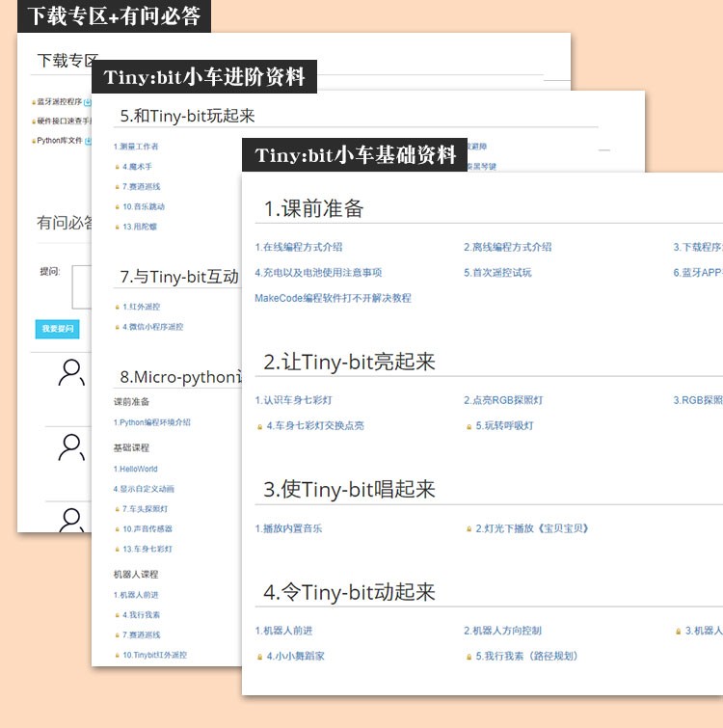Click download icon beside Python库文件
This screenshot has width=723, height=728.
(88, 141)
